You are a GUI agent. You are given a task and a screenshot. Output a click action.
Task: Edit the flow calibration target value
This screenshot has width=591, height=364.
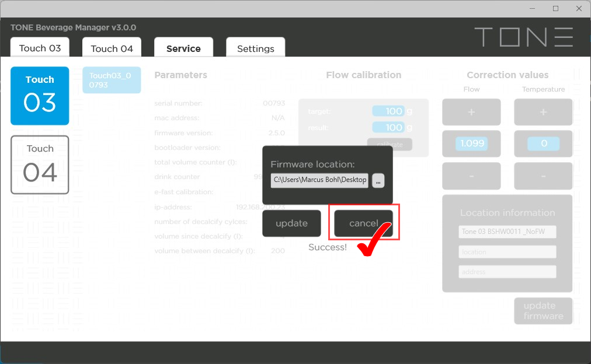(388, 111)
